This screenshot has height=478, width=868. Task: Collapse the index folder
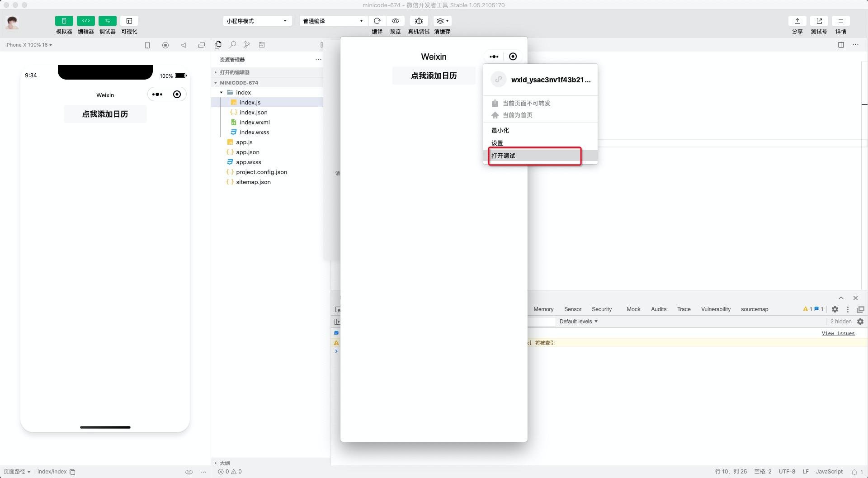coord(267,92)
